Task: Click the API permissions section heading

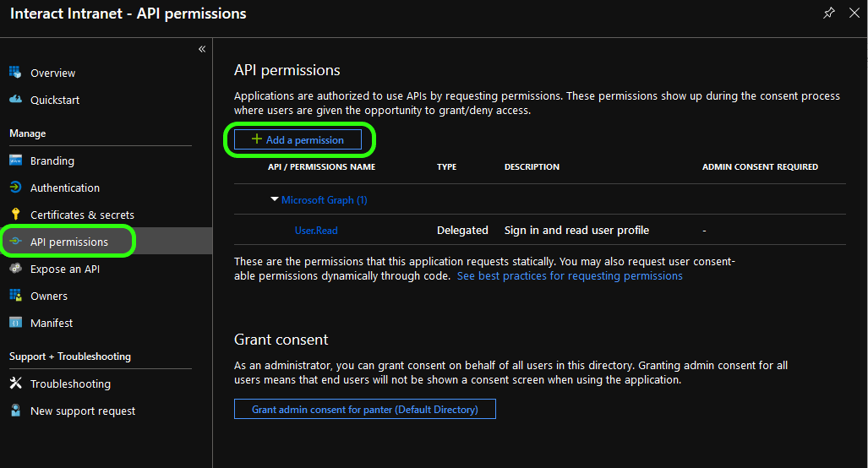Action: 287,70
